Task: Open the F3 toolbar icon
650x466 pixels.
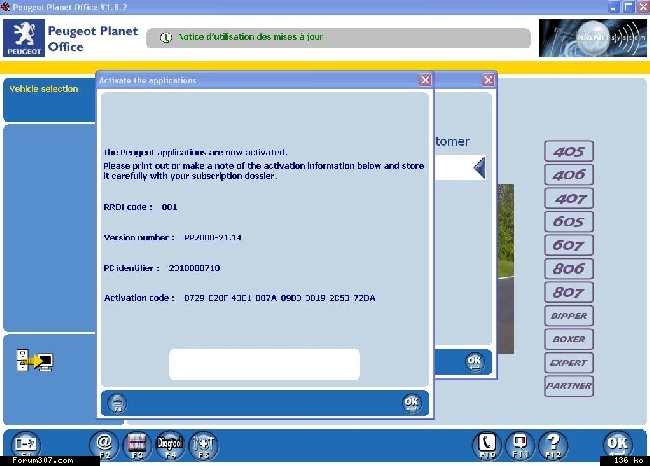Action: [x=137, y=446]
